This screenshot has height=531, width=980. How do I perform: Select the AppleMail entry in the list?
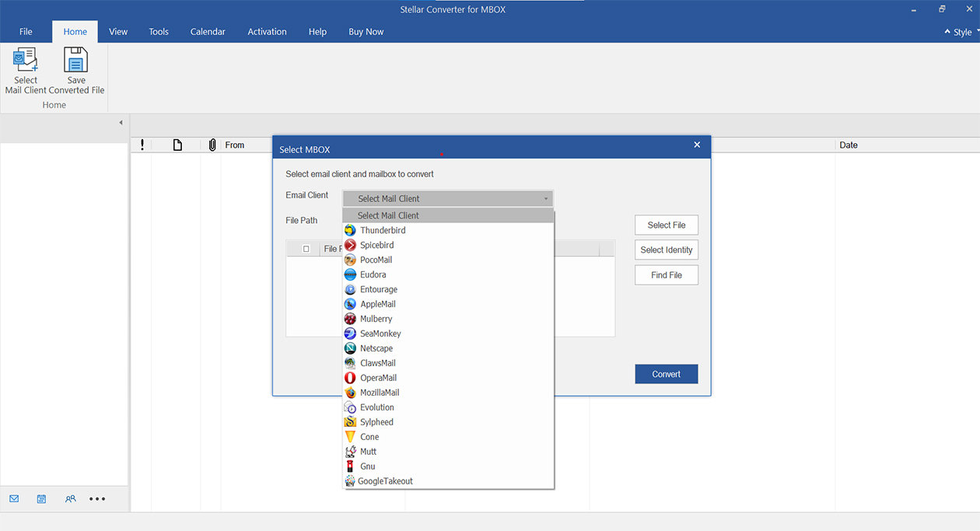click(x=378, y=305)
